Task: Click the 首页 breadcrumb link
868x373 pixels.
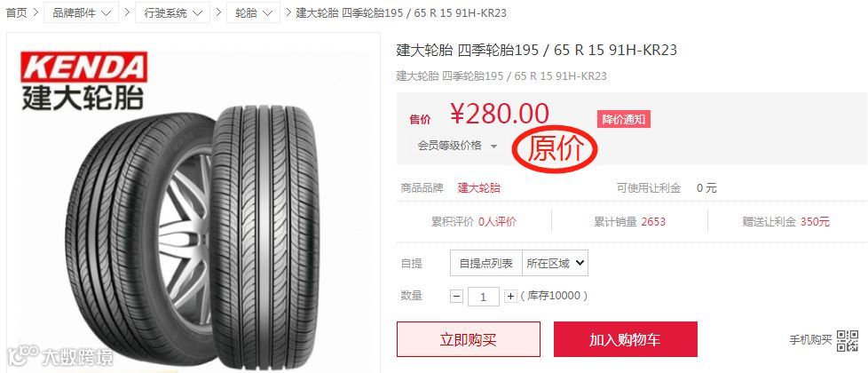Action: click(x=17, y=12)
